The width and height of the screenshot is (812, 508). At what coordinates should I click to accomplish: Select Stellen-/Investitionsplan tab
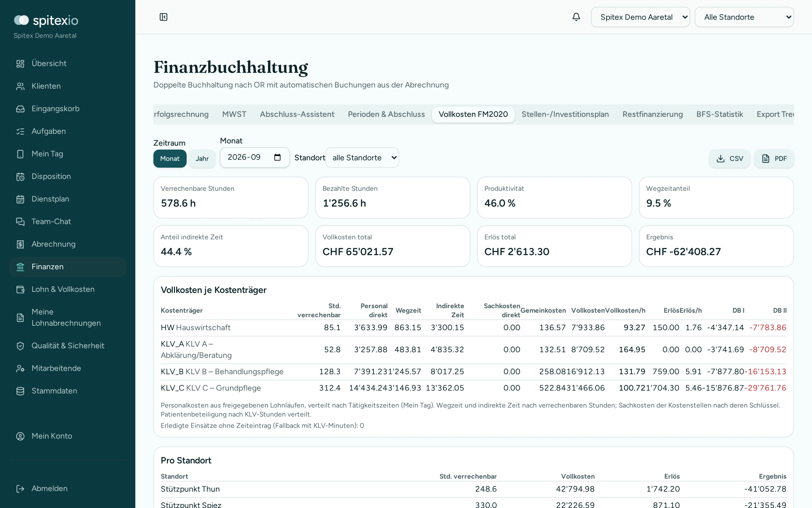pyautogui.click(x=565, y=114)
